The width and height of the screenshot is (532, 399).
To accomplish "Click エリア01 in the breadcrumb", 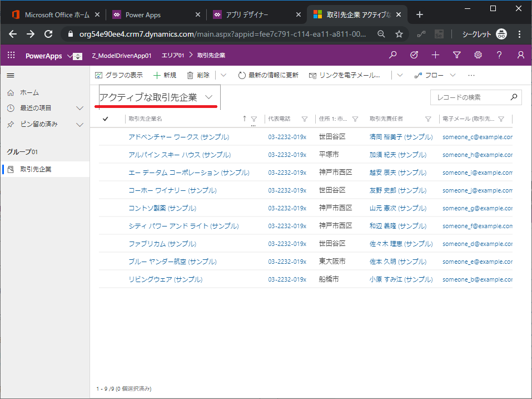I will [173, 55].
